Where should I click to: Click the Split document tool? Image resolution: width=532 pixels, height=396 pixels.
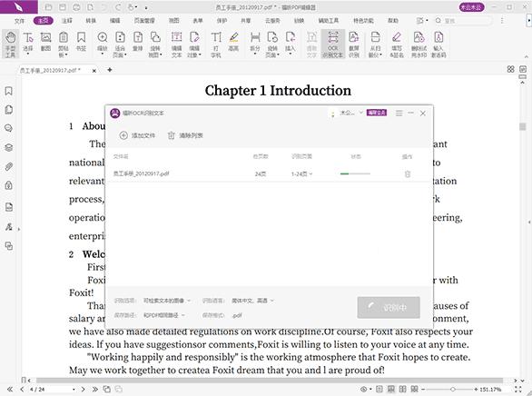click(x=255, y=43)
